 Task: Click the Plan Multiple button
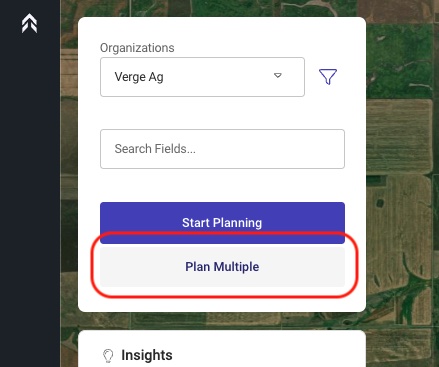pos(222,267)
